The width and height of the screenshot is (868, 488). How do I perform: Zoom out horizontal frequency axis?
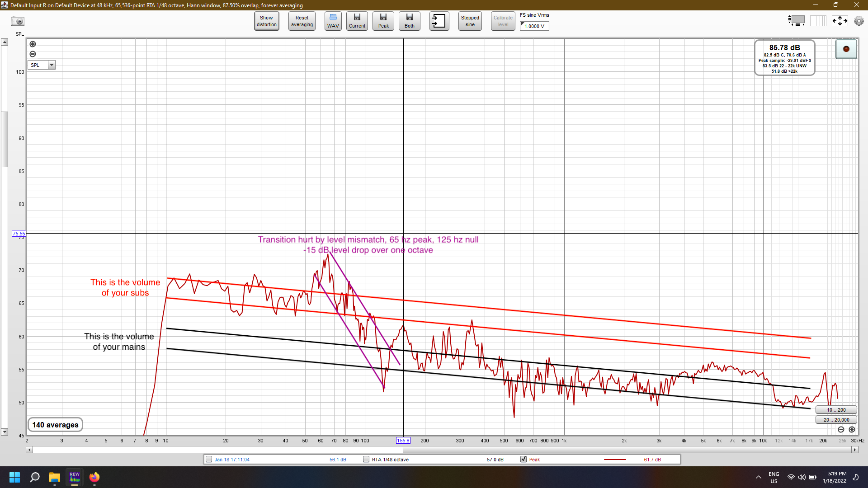click(x=841, y=430)
